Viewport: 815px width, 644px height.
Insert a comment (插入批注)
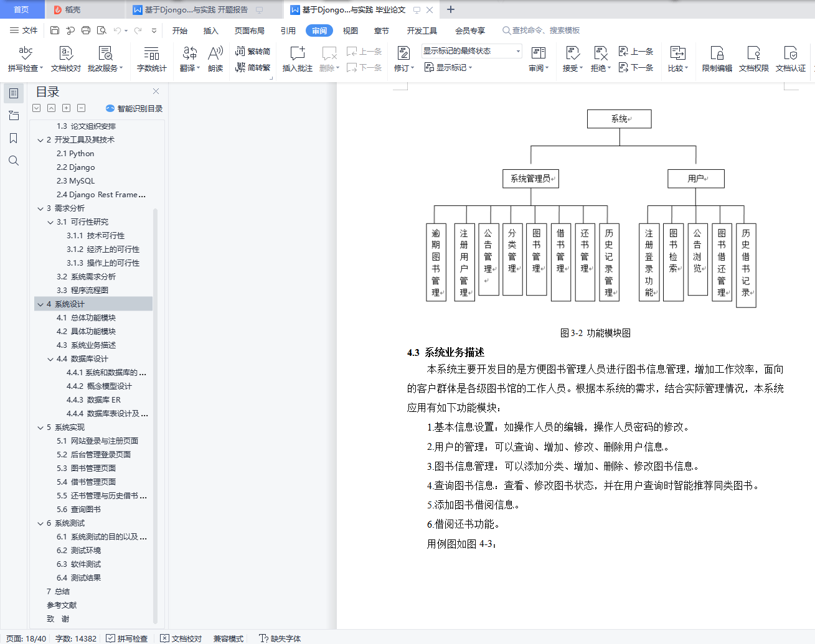(x=298, y=59)
